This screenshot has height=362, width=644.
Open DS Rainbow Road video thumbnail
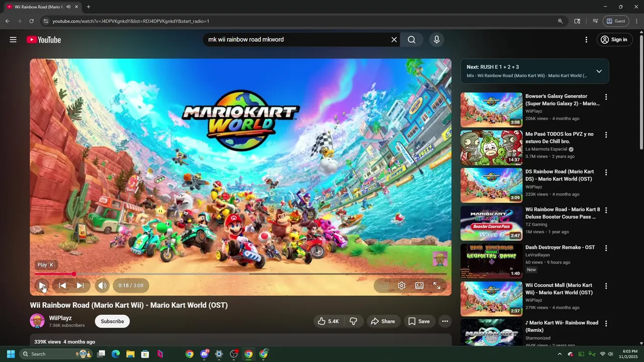point(492,185)
